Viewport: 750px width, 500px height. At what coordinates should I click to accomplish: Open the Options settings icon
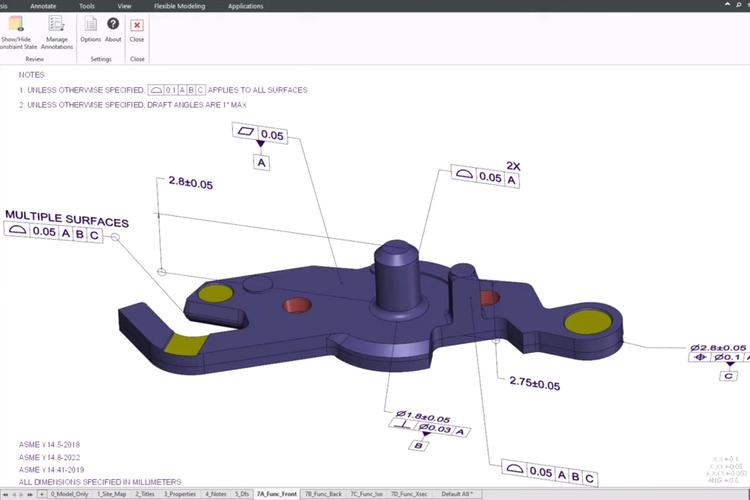point(90,25)
